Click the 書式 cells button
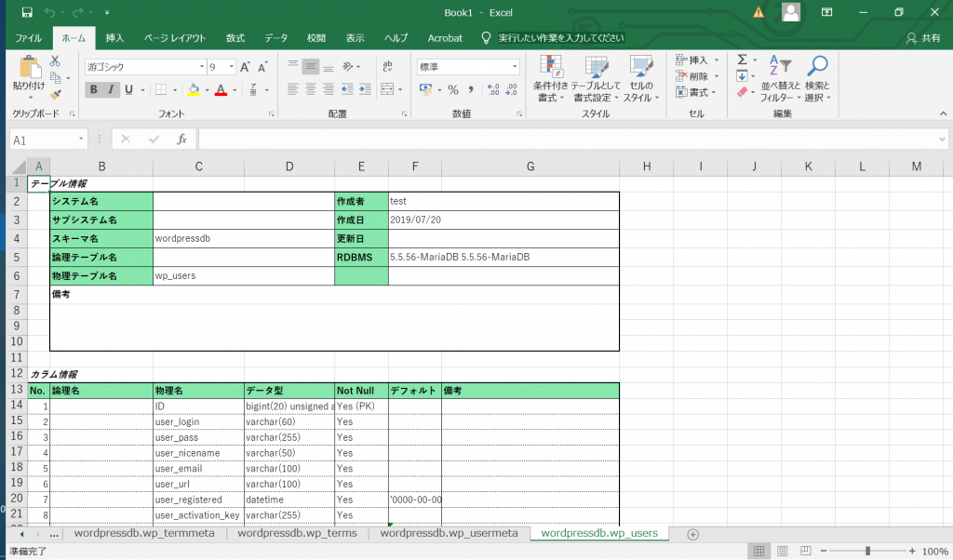The image size is (953, 560). click(x=696, y=92)
